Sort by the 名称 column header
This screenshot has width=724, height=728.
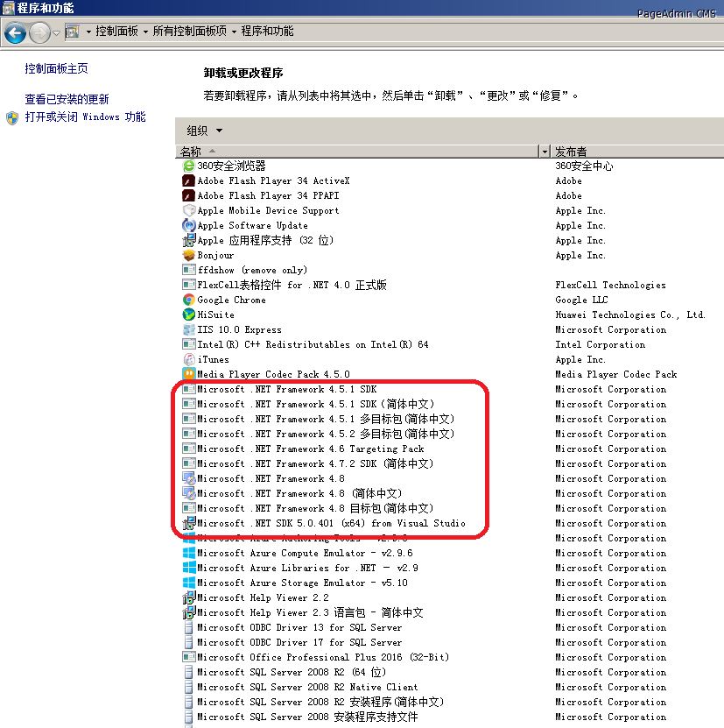coord(357,152)
